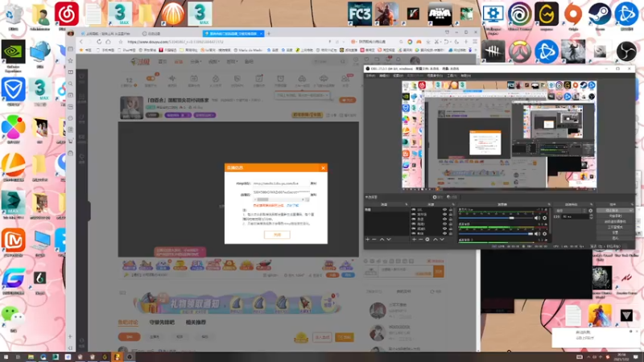This screenshot has width=644, height=362.
Task: Bookmark page with address bar star icon
Action: pyautogui.click(x=120, y=42)
